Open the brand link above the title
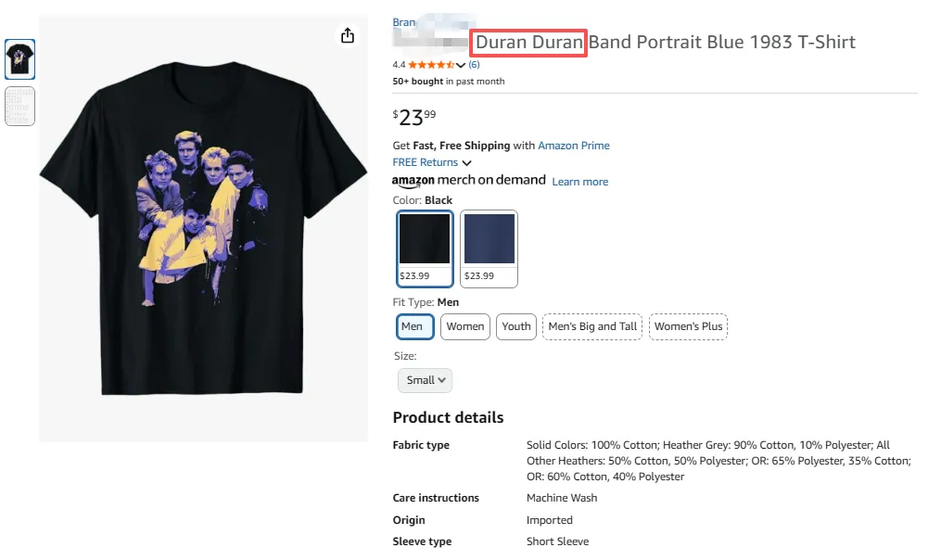The width and height of the screenshot is (928, 560). pyautogui.click(x=404, y=23)
